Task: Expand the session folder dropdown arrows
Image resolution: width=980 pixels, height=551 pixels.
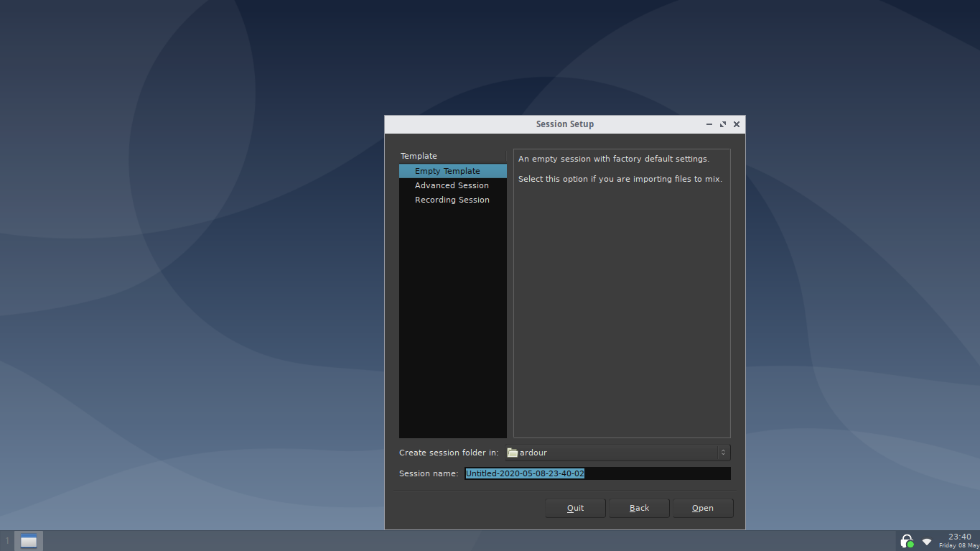Action: click(723, 453)
